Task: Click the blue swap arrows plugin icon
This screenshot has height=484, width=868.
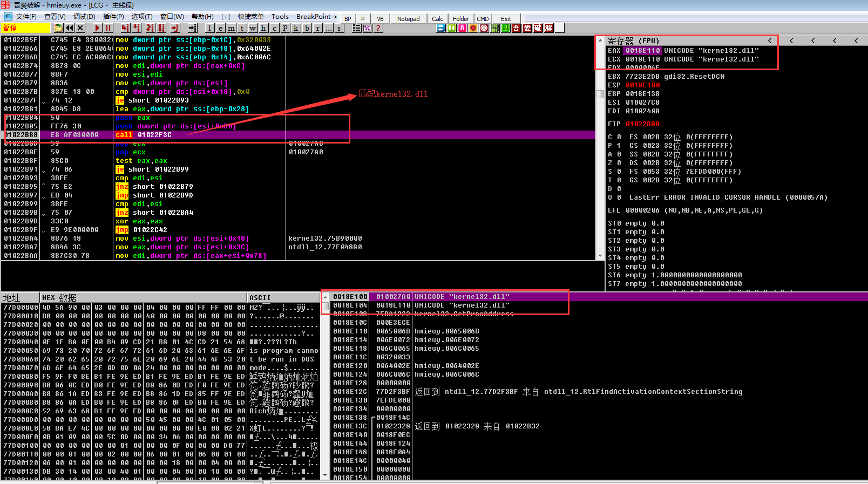Action: [441, 28]
